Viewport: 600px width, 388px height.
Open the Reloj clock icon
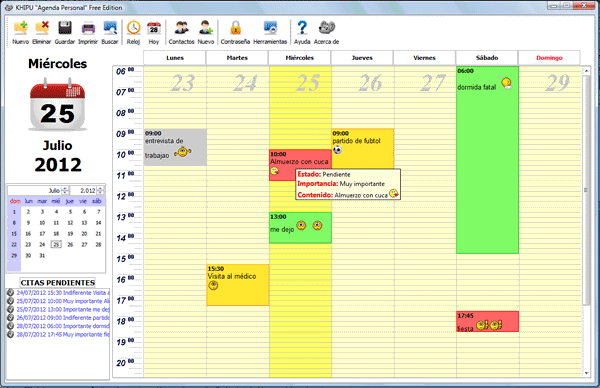[134, 28]
